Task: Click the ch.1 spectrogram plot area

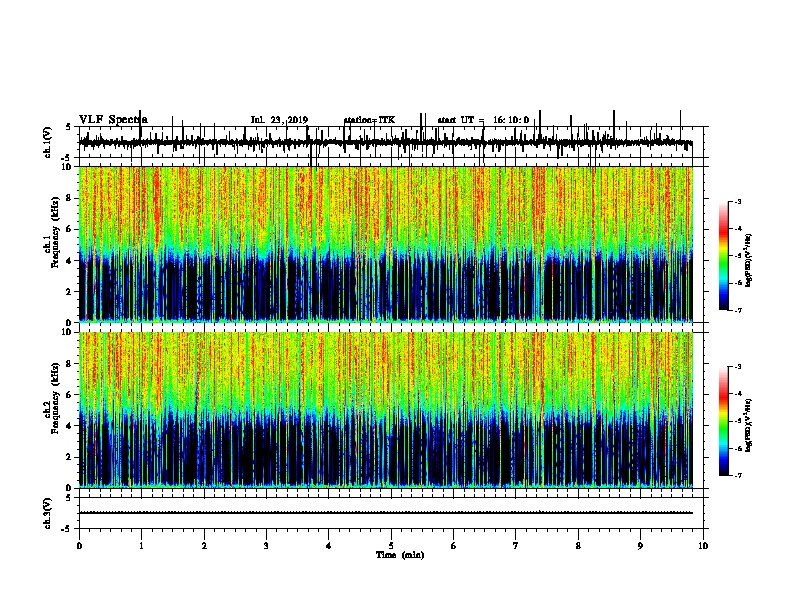Action: point(386,244)
